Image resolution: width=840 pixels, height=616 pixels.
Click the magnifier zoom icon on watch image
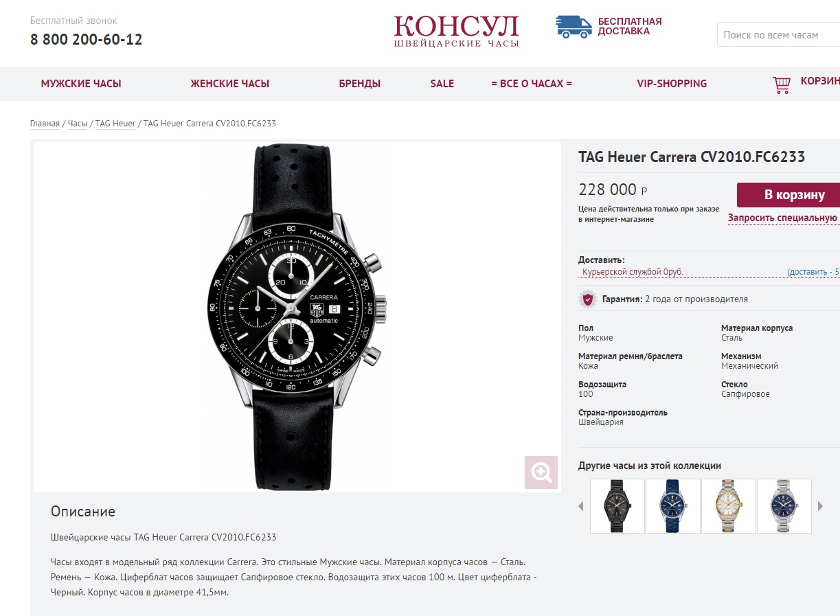tap(541, 472)
